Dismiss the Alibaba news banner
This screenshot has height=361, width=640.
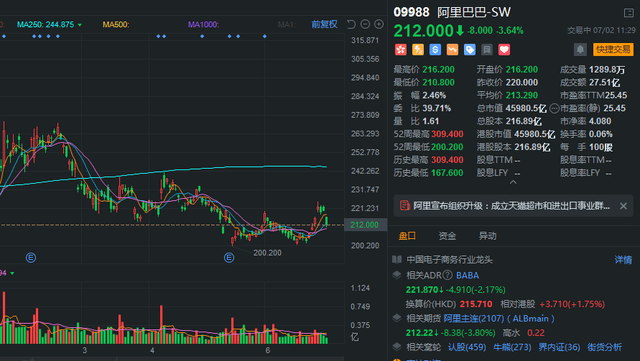[x=623, y=206]
